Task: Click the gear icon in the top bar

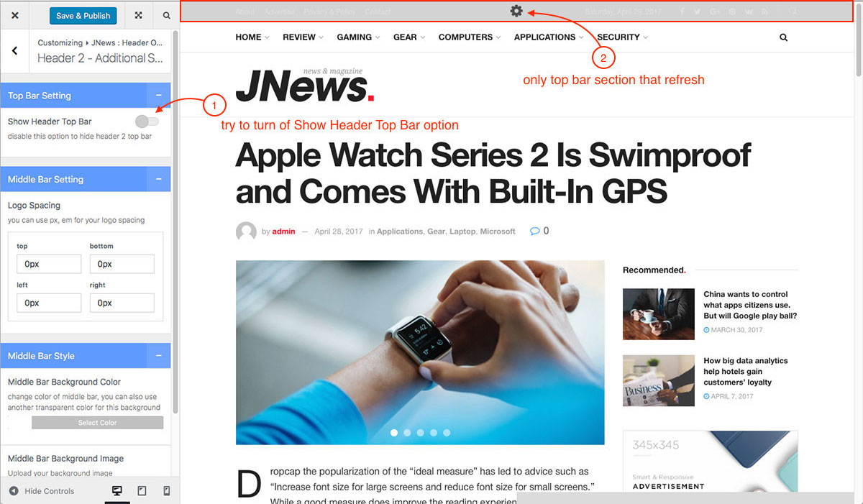Action: (x=516, y=11)
